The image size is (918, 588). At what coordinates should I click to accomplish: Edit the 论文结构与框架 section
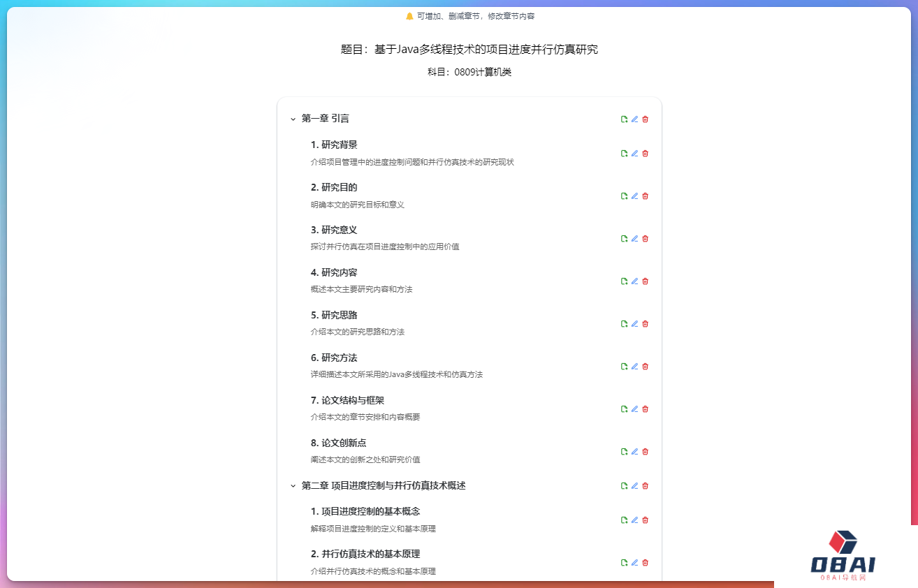coord(635,409)
